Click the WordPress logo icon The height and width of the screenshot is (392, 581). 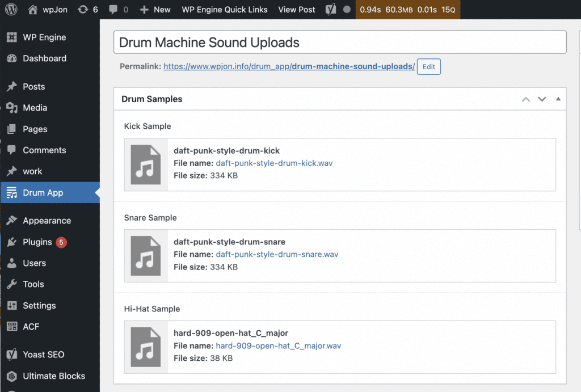click(11, 9)
